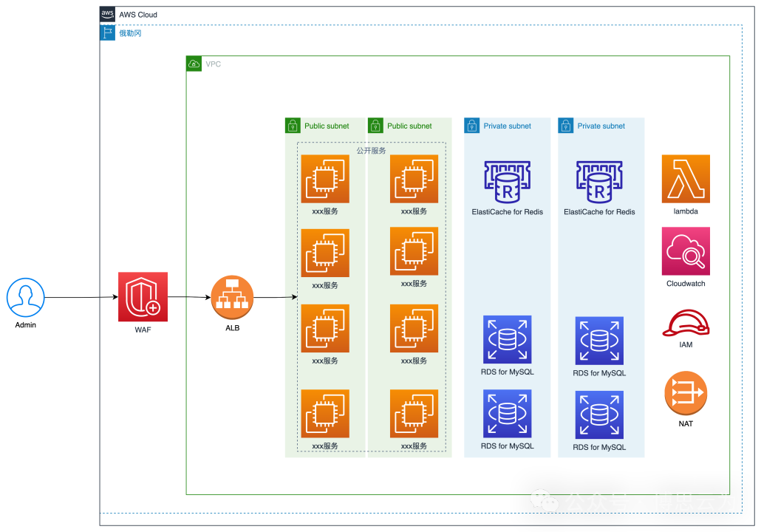Click the top EC2 icon in right public subnet
This screenshot has height=532, width=761.
[x=414, y=179]
